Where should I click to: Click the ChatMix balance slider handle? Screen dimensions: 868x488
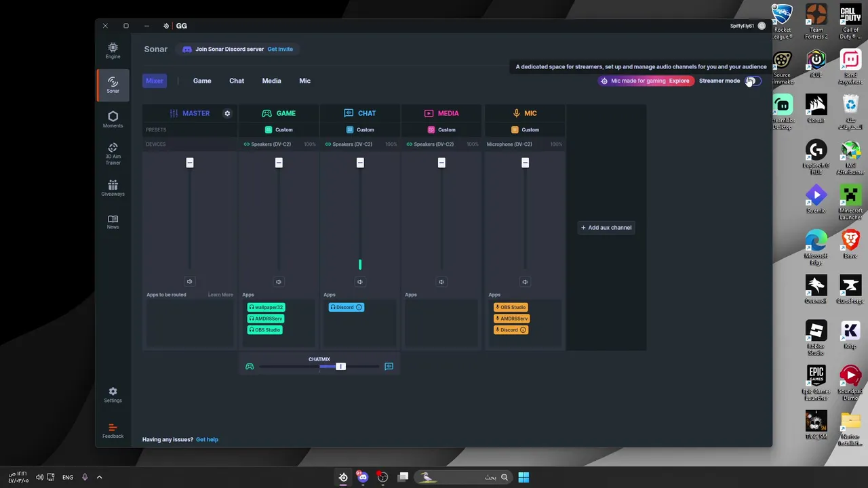[x=340, y=367]
